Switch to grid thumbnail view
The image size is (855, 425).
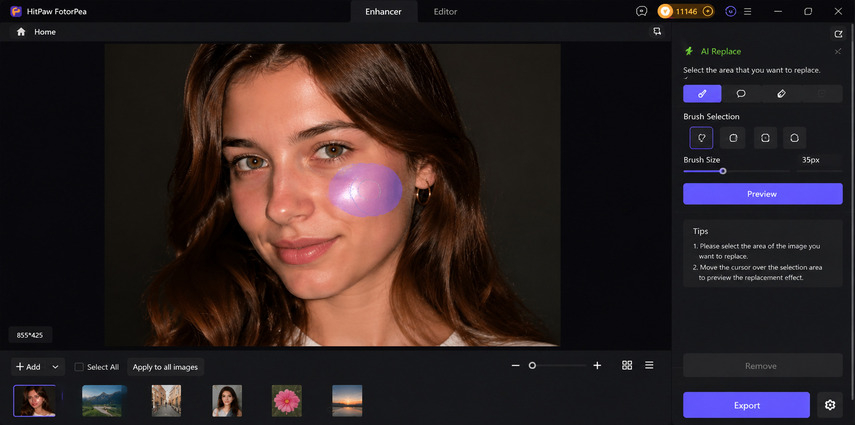tap(627, 365)
